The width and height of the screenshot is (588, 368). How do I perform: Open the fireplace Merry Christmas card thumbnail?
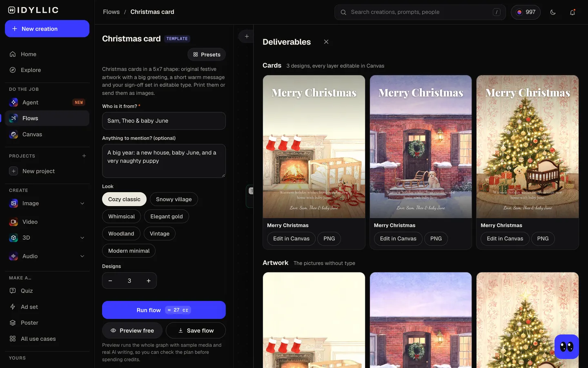tap(314, 146)
